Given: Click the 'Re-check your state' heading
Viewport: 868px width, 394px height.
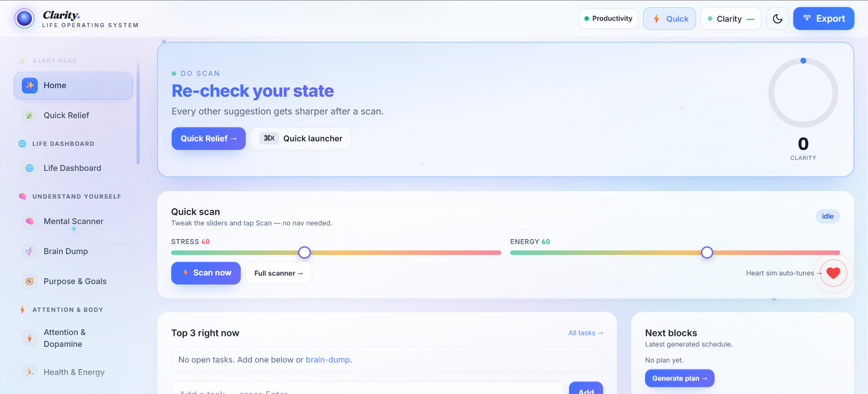Looking at the screenshot, I should (253, 91).
